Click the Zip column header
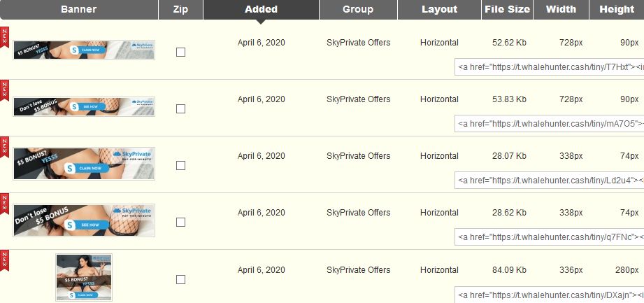 click(x=180, y=10)
